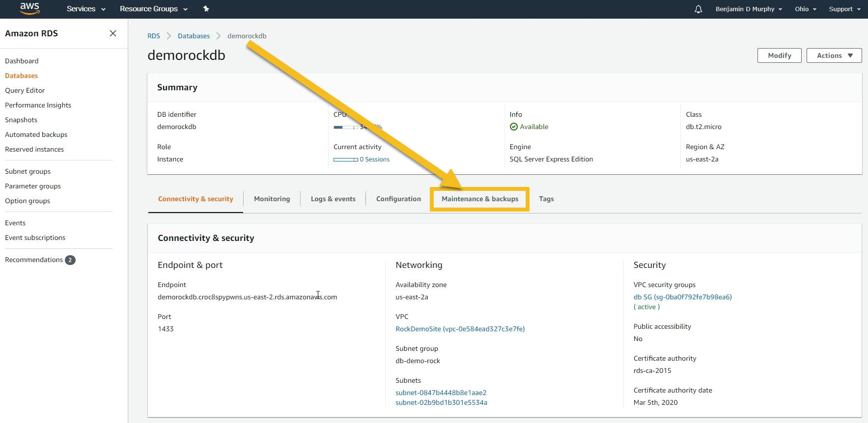Open Reserved instances in sidebar
Image resolution: width=868 pixels, height=423 pixels.
tap(34, 149)
